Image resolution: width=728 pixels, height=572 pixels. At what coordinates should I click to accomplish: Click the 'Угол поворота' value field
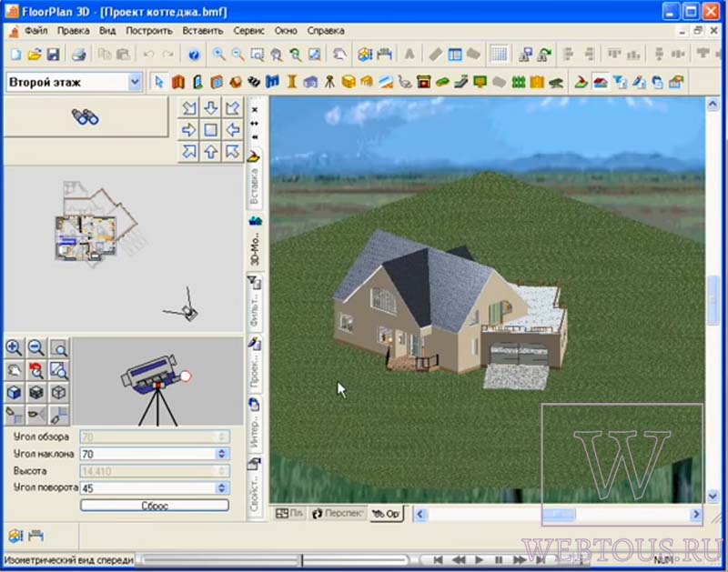pyautogui.click(x=148, y=488)
